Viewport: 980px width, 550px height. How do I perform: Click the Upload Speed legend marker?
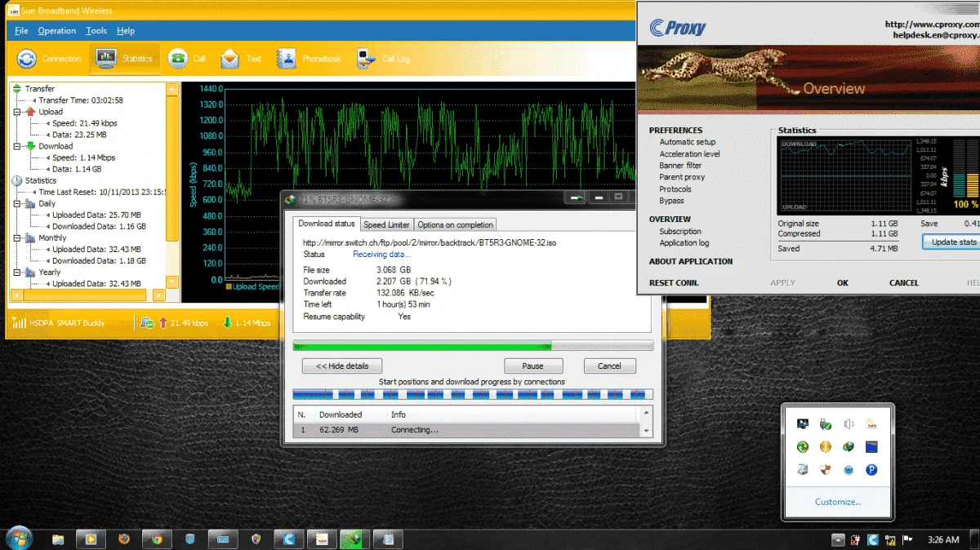tap(229, 286)
